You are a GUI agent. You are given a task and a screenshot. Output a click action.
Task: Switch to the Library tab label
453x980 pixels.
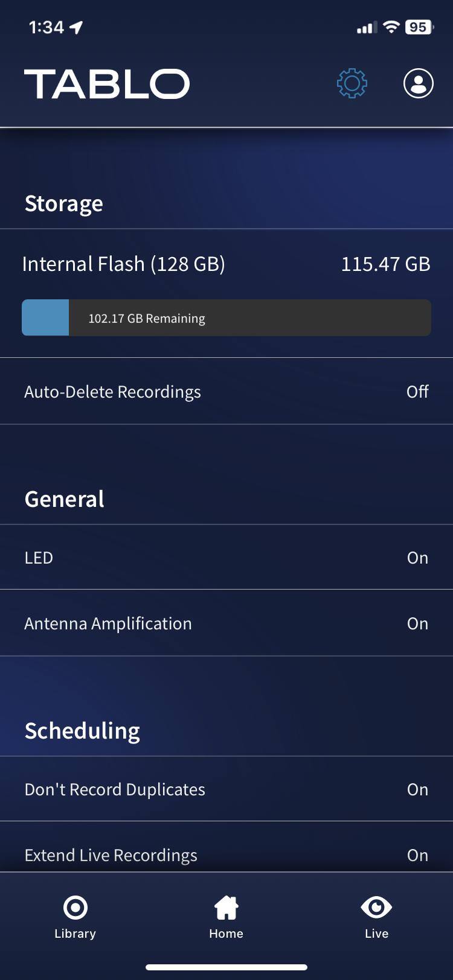coord(75,934)
